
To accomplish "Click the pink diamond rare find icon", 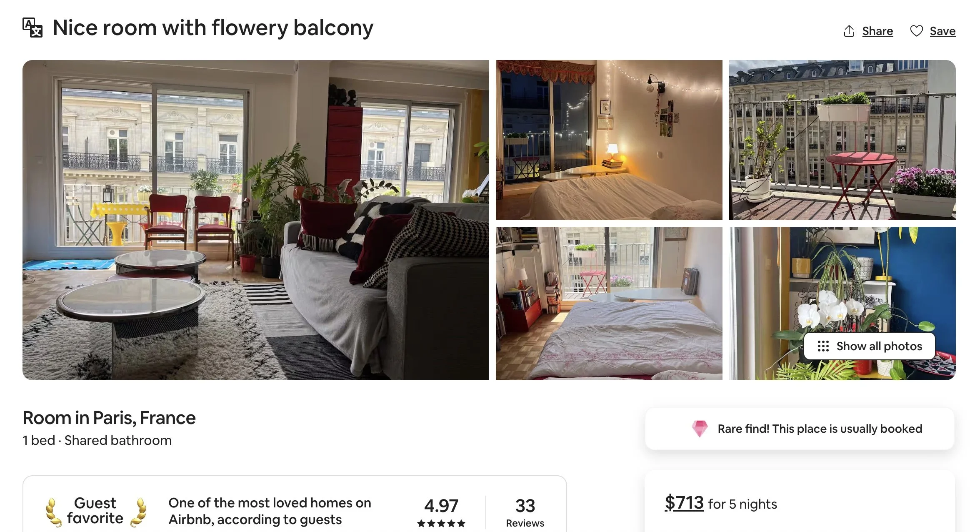I will tap(700, 429).
